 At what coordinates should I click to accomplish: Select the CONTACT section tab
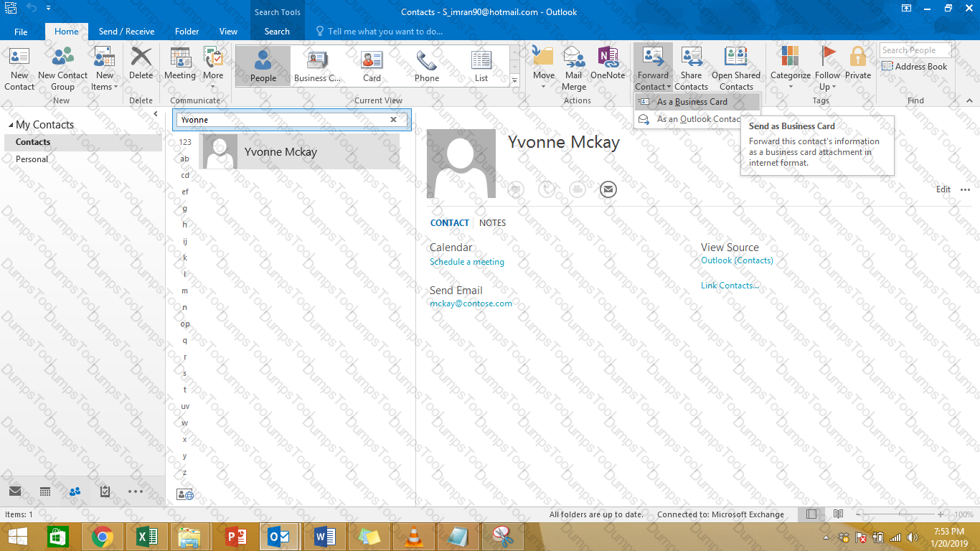[450, 223]
